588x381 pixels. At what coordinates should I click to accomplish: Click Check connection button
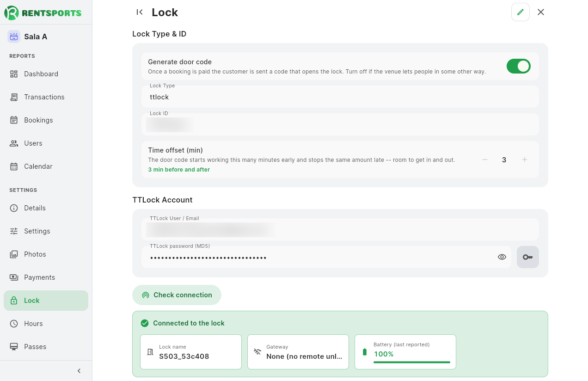(177, 295)
